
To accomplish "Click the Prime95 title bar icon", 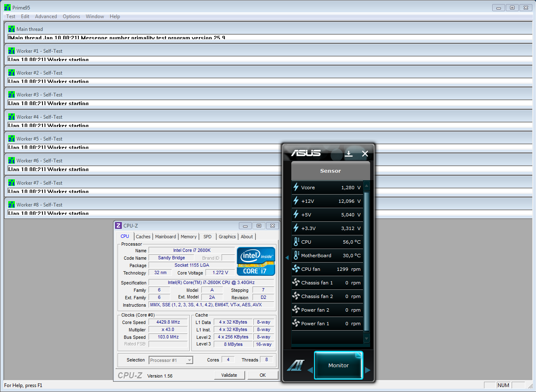I will (x=7, y=7).
